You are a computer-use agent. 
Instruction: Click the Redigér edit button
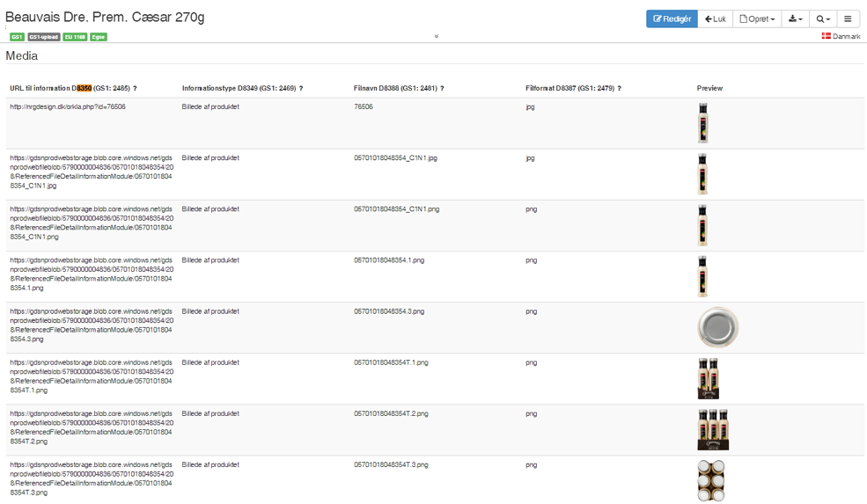click(x=672, y=18)
